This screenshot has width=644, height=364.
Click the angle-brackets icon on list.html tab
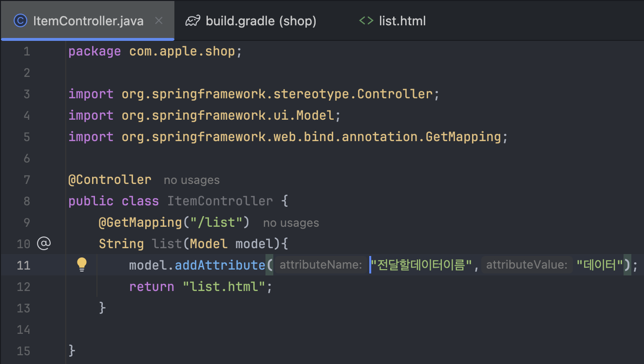click(x=366, y=21)
